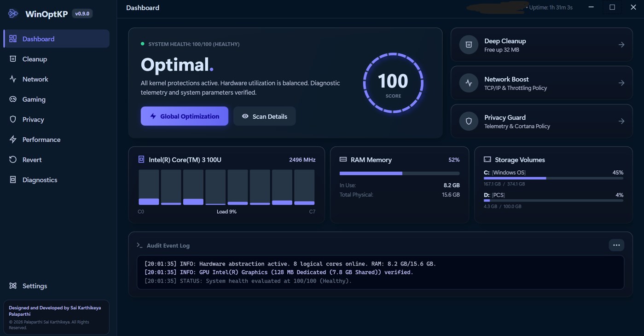Viewport: 644px width, 336px height.
Task: Minimize the WinOptKP window
Action: tap(591, 7)
